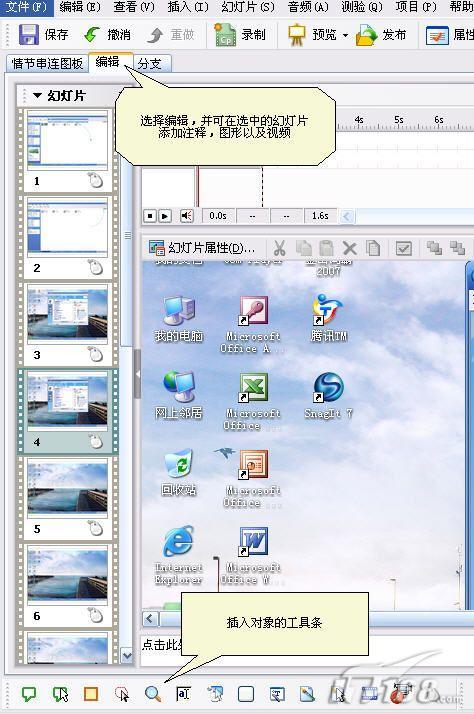Insert a text caption from the bottom toolbar
This screenshot has width=474, height=714.
[29, 694]
